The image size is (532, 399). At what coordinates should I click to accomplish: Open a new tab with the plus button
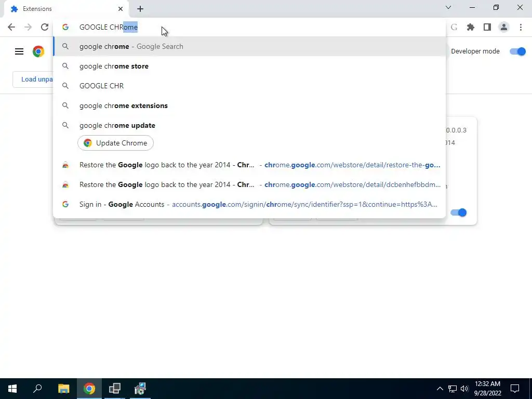pyautogui.click(x=140, y=9)
